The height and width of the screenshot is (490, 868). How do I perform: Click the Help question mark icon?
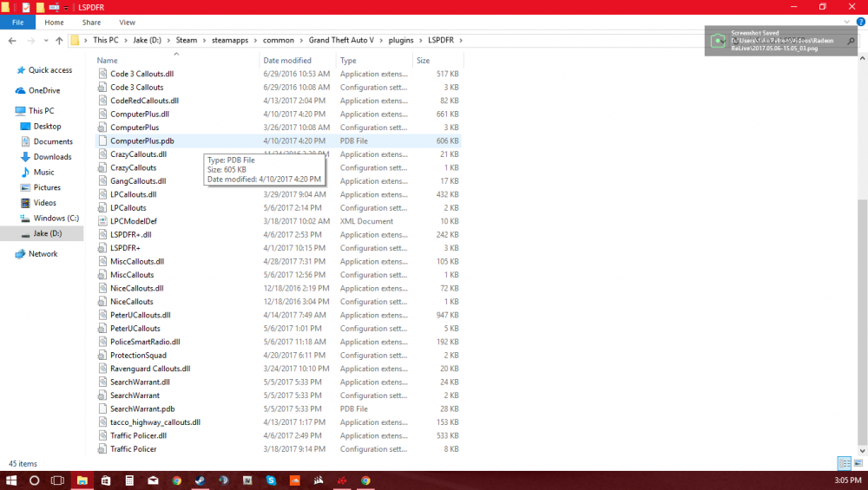861,23
